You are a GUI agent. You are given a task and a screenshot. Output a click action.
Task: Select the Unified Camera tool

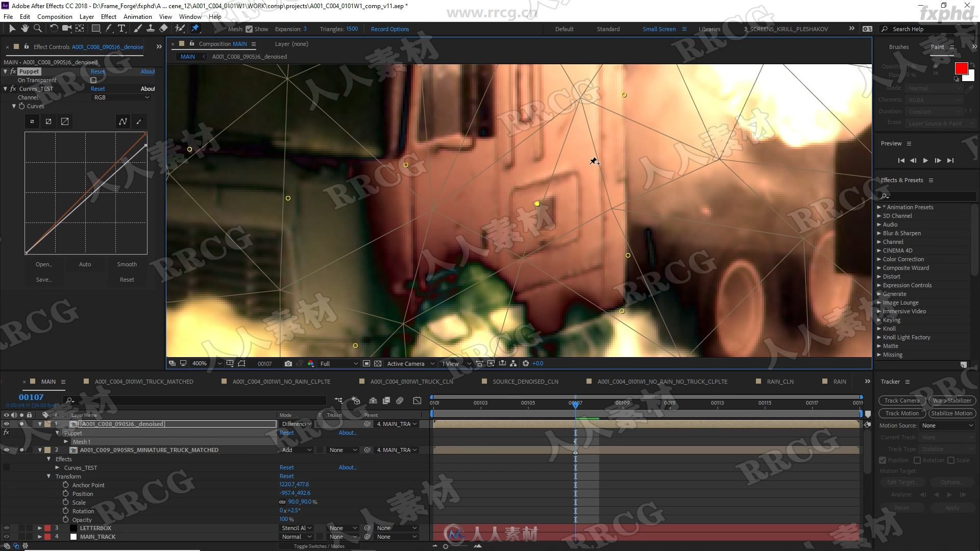pyautogui.click(x=67, y=29)
